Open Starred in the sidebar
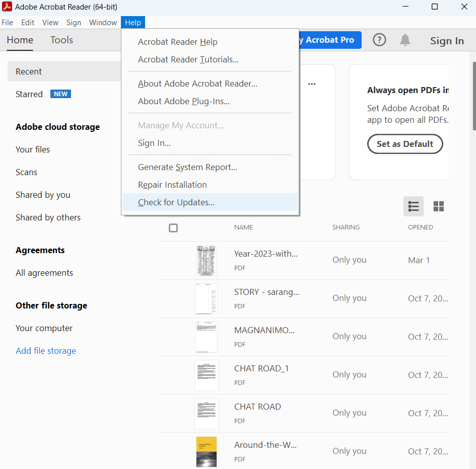The width and height of the screenshot is (476, 469). 29,94
